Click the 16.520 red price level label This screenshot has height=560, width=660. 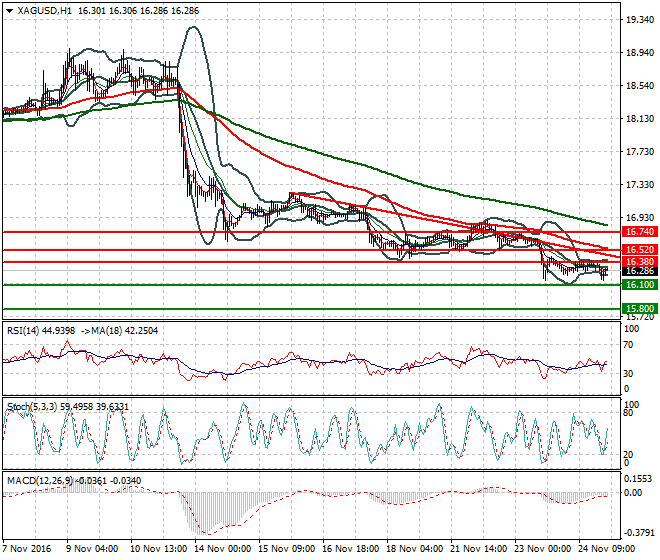coord(639,250)
